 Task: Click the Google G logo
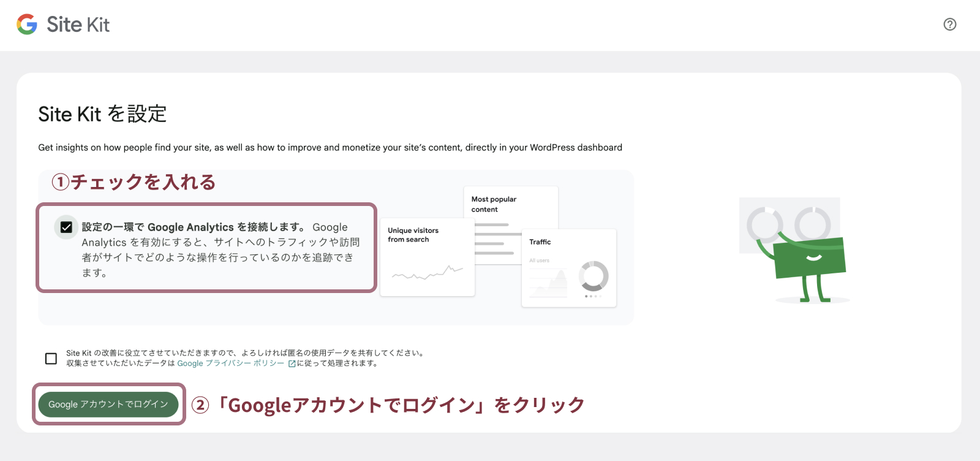click(x=27, y=25)
